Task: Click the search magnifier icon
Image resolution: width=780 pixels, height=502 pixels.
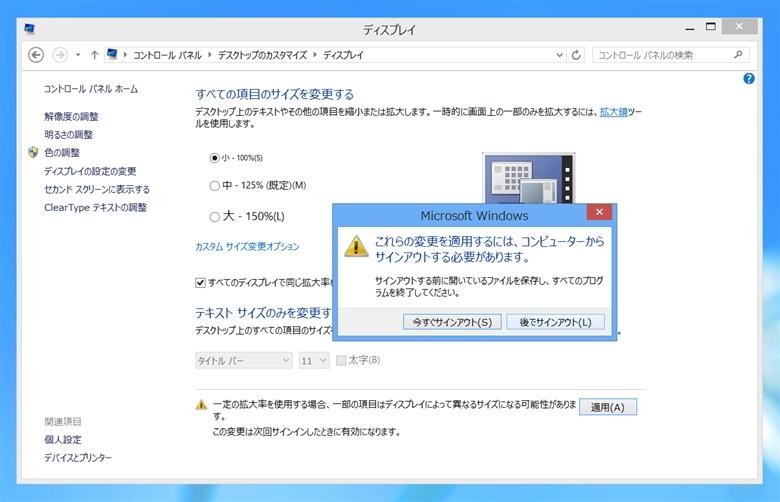Action: [738, 55]
